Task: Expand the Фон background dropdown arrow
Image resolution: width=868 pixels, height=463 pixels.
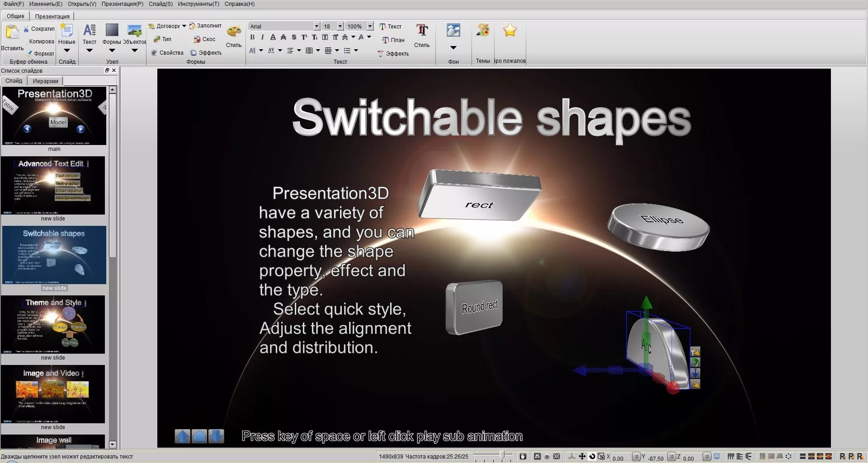Action: [x=453, y=47]
